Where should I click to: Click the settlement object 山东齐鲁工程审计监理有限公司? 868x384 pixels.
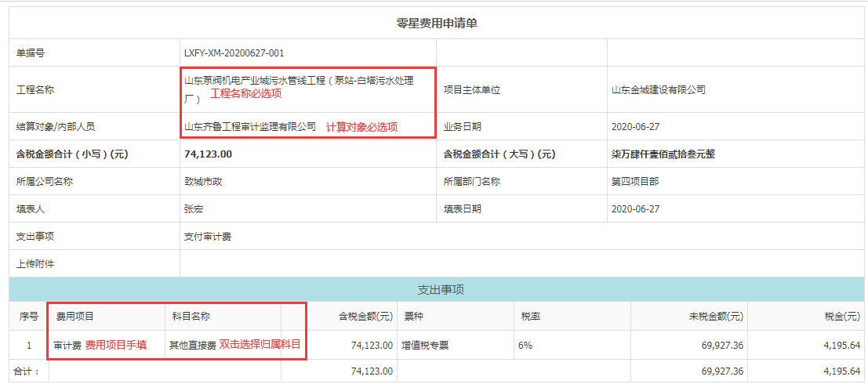[249, 127]
